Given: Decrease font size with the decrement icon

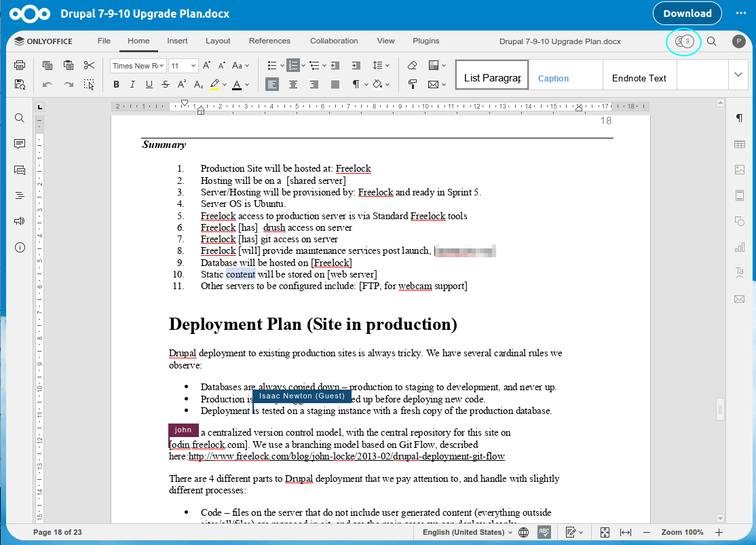Looking at the screenshot, I should [222, 65].
